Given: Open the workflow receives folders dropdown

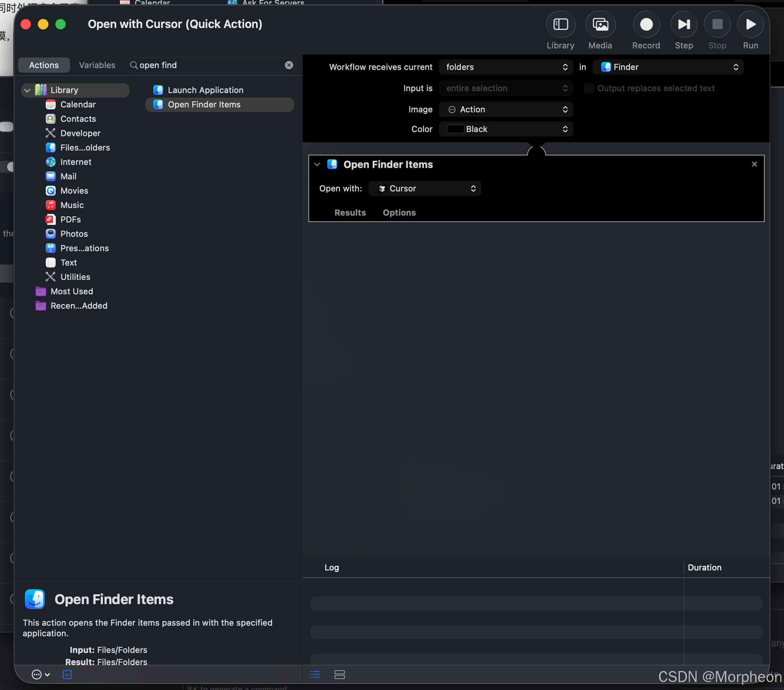Looking at the screenshot, I should point(506,67).
